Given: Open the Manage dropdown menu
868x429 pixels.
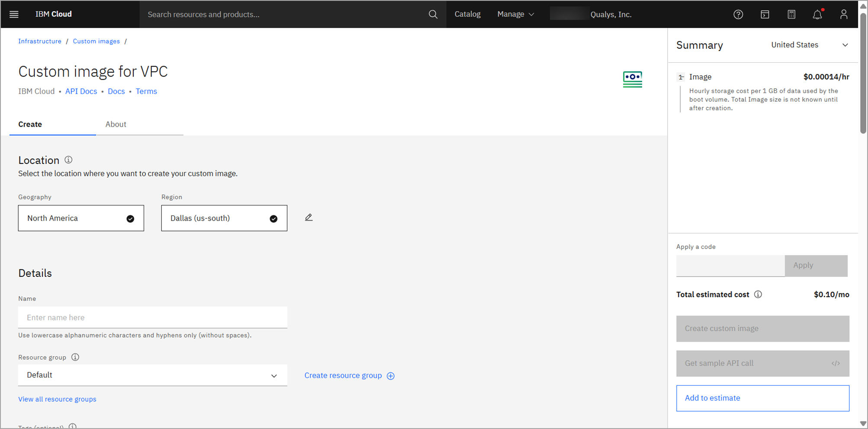Looking at the screenshot, I should [x=515, y=14].
